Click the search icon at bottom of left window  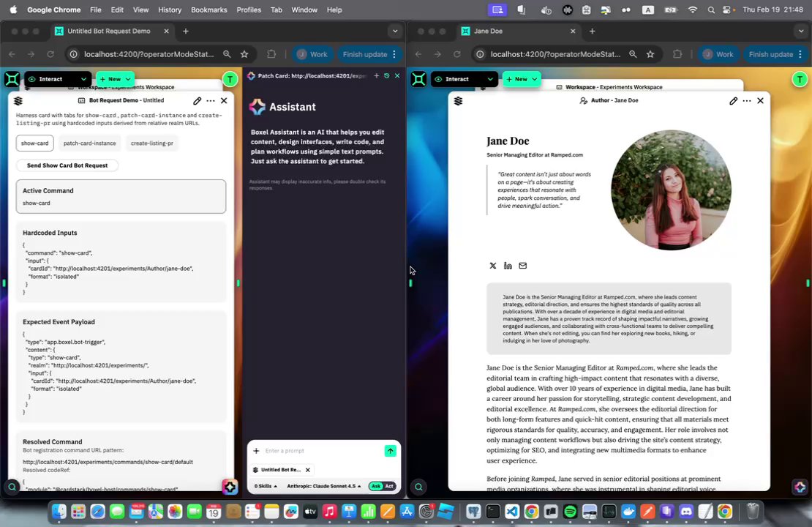pos(12,487)
